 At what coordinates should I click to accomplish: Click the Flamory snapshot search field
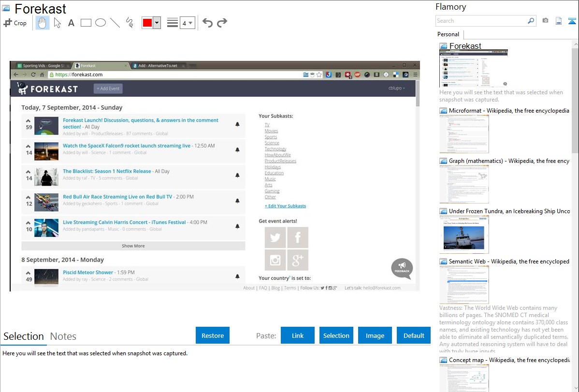(x=481, y=21)
